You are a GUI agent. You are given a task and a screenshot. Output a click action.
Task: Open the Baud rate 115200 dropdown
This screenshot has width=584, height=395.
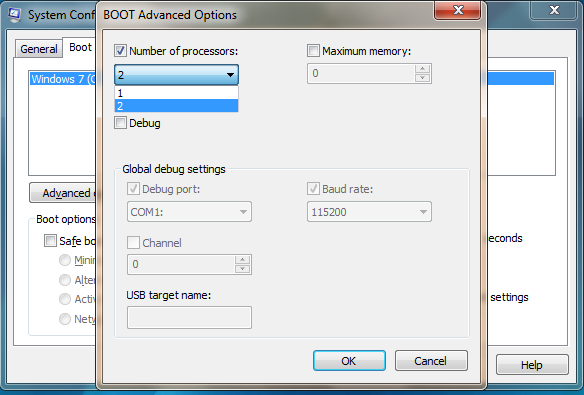point(369,212)
